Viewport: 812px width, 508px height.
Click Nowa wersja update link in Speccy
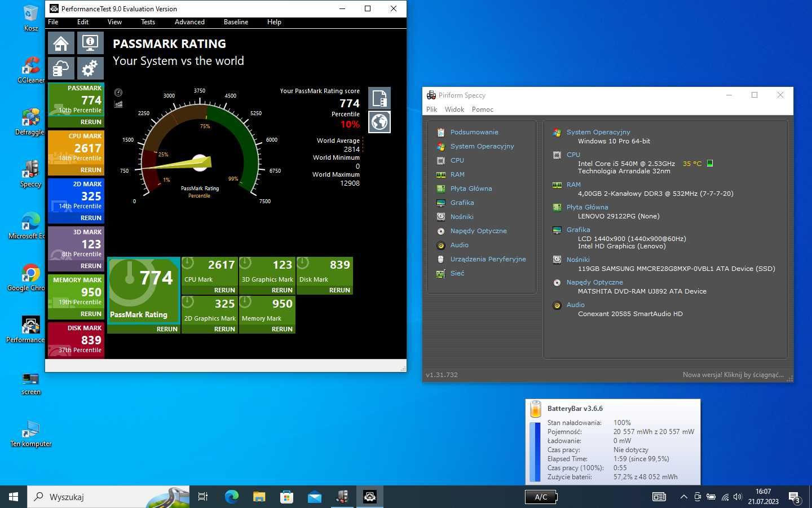pyautogui.click(x=733, y=375)
